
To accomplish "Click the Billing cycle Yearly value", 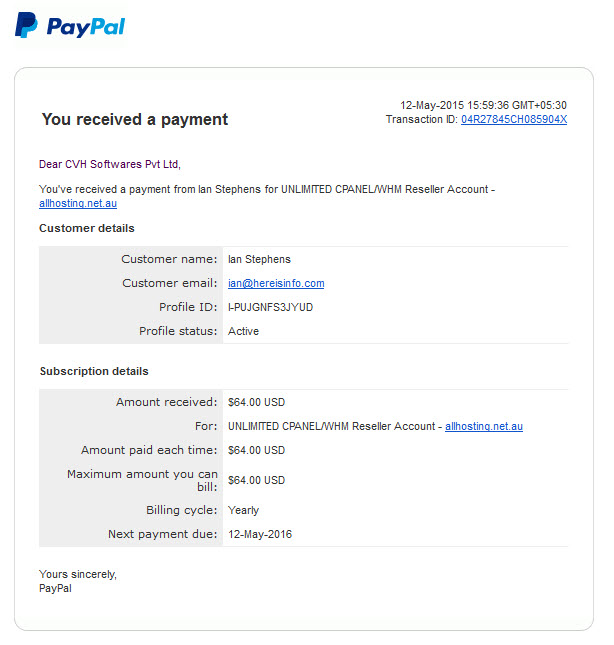I will pos(243,510).
